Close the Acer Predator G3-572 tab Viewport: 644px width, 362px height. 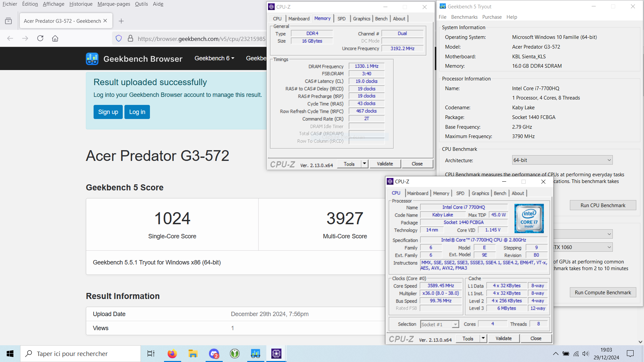pos(105,21)
